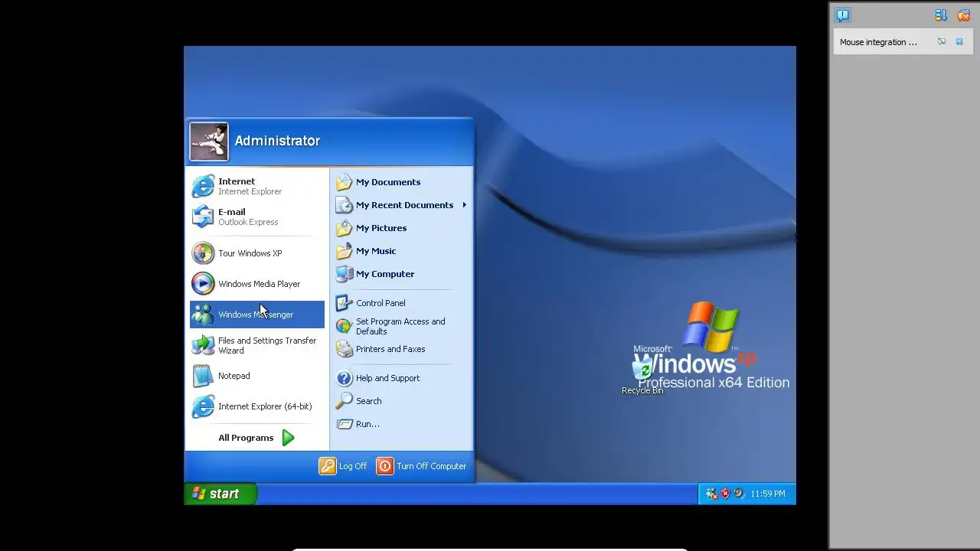Open Help and Support
Image resolution: width=980 pixels, height=551 pixels.
pyautogui.click(x=401, y=378)
